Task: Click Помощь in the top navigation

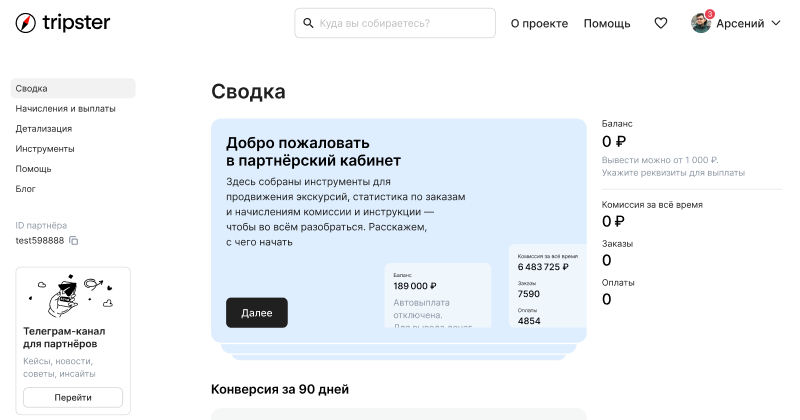Action: 607,23
